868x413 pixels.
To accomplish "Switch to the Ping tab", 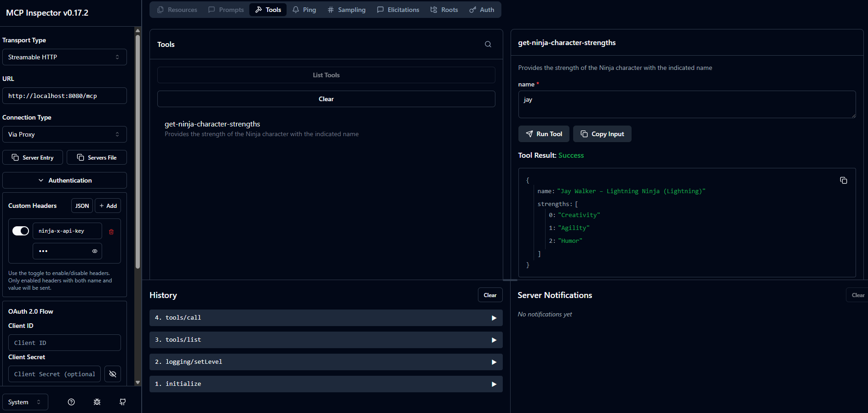I will click(x=305, y=10).
